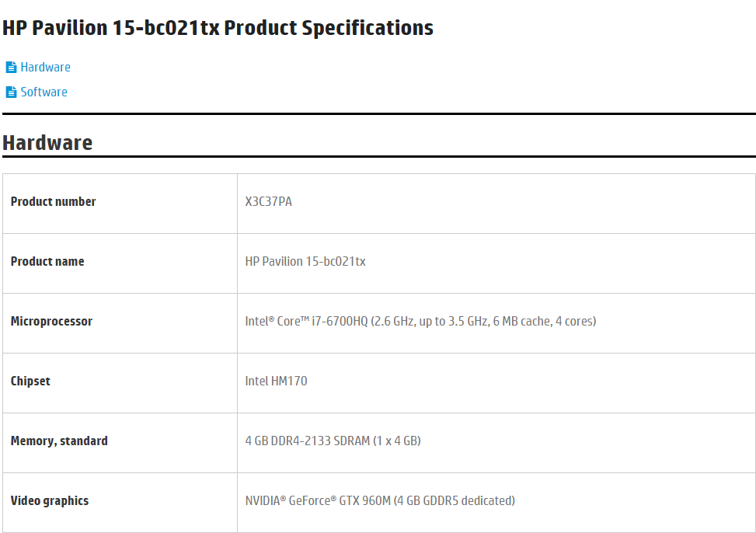756x533 pixels.
Task: Click the X3C37PA product number value
Action: 269,201
